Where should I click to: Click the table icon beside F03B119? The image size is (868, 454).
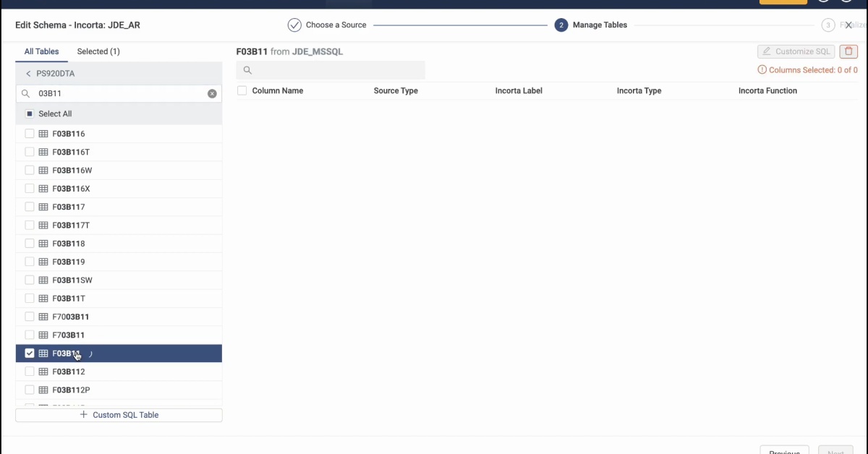[43, 262]
